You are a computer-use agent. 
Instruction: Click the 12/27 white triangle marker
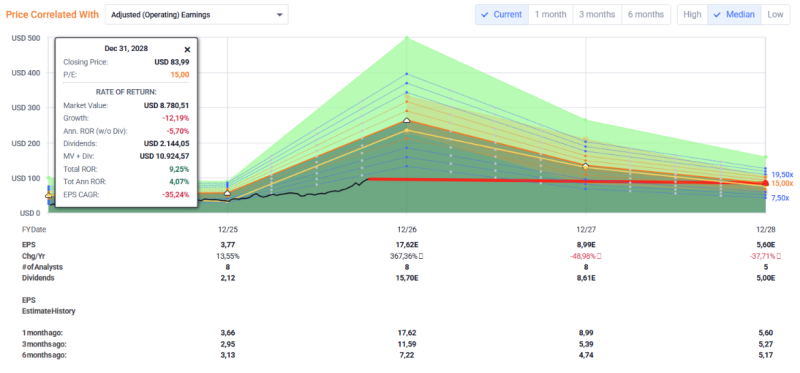pyautogui.click(x=586, y=166)
